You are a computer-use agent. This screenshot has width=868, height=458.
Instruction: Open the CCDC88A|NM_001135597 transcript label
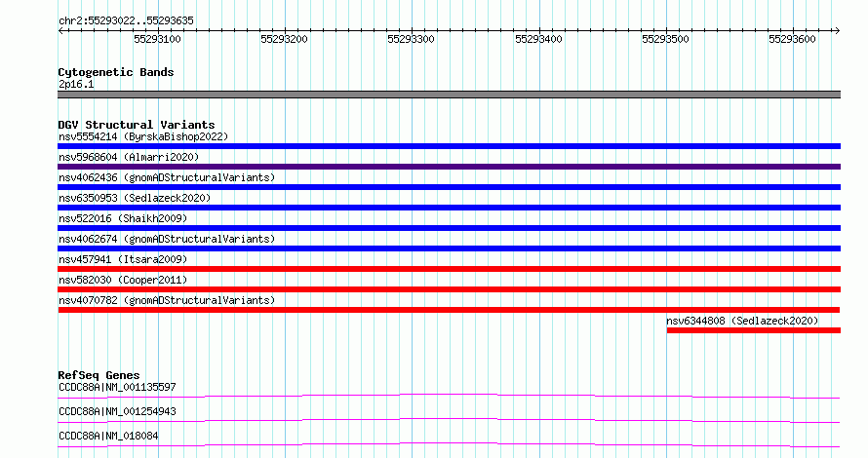[x=117, y=387]
